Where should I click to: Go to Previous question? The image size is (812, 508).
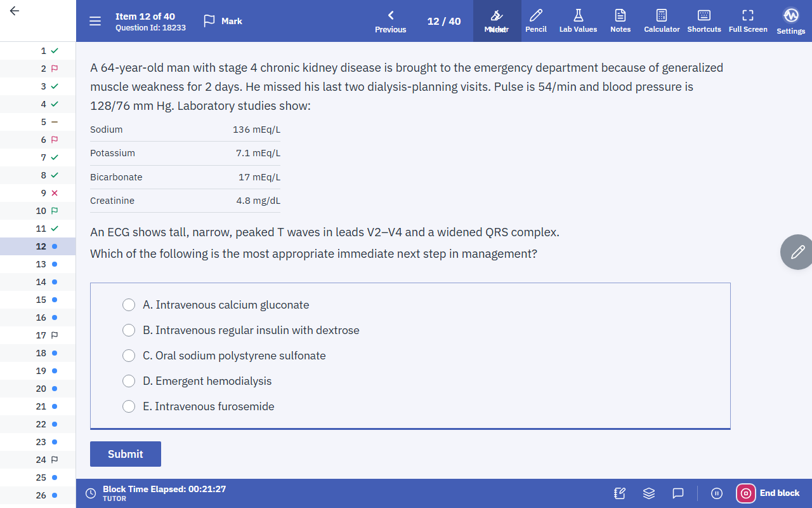pyautogui.click(x=390, y=21)
